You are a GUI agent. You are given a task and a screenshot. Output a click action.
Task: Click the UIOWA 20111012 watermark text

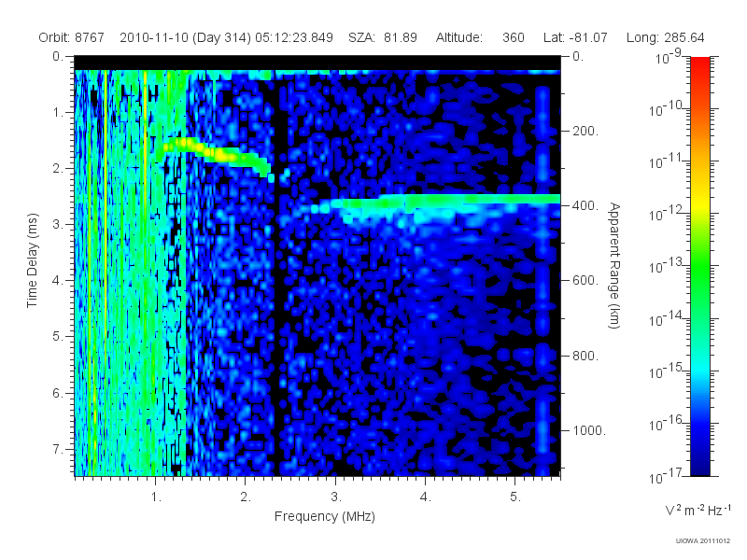pos(703,541)
